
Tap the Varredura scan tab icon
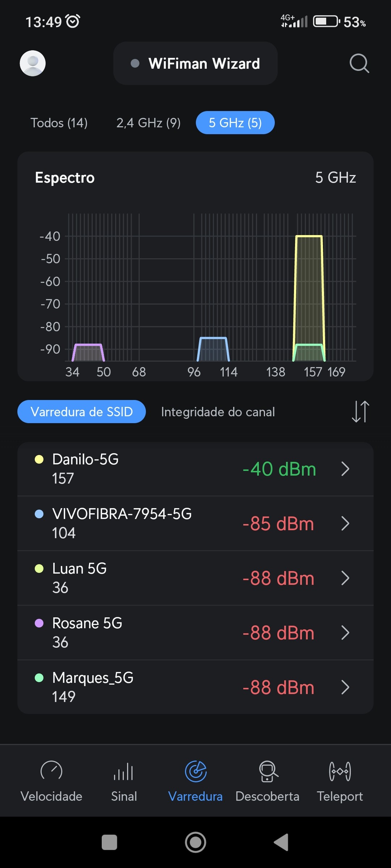pyautogui.click(x=195, y=772)
